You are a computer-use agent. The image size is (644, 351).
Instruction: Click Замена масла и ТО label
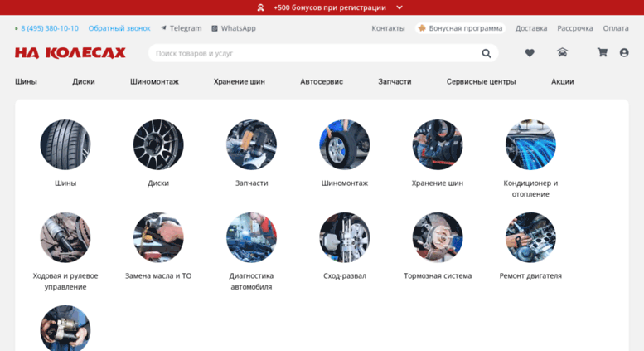pyautogui.click(x=158, y=275)
